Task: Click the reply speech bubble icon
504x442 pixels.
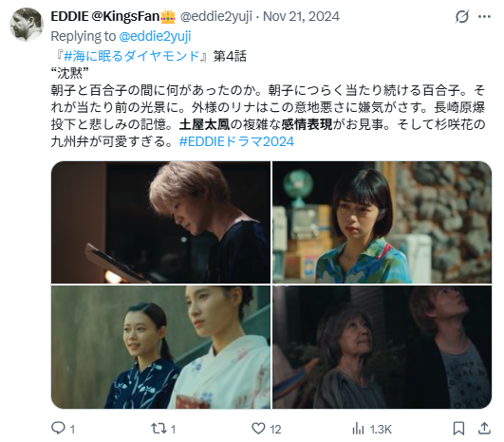Action: click(58, 428)
